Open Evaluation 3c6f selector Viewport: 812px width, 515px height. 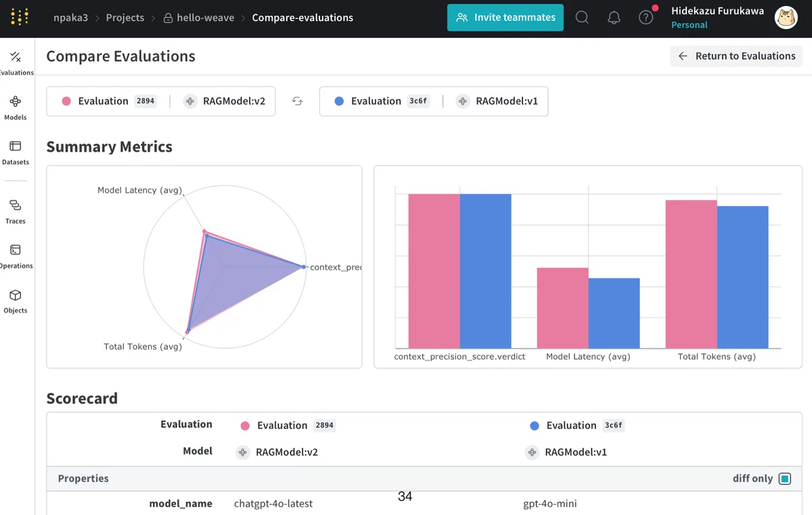[382, 101]
